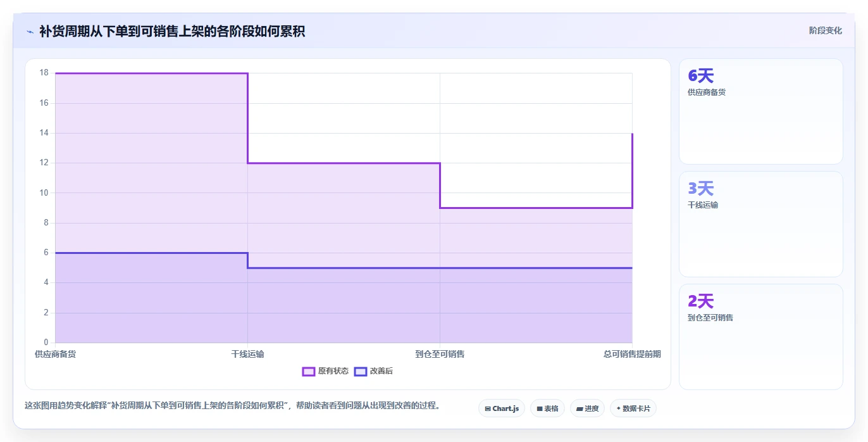Screen dimensions: 868x442
Task: Click the y-axis value 14
Action: click(x=44, y=133)
